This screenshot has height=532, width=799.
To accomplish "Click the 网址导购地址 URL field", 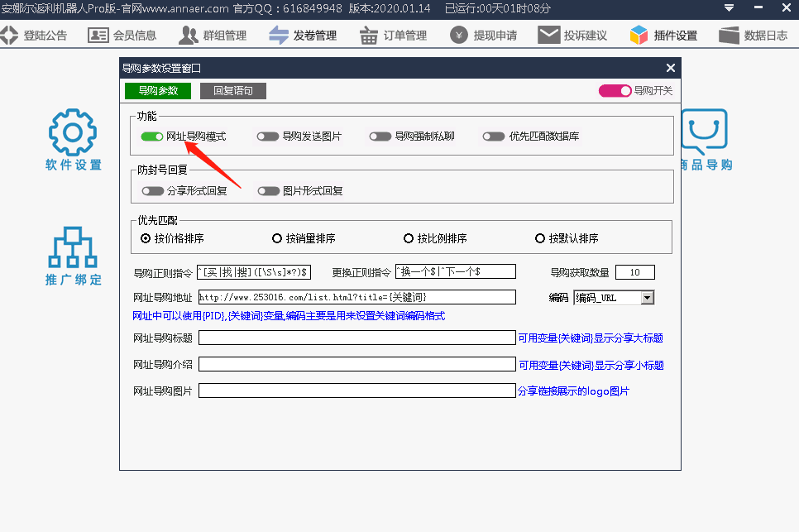I will click(356, 297).
